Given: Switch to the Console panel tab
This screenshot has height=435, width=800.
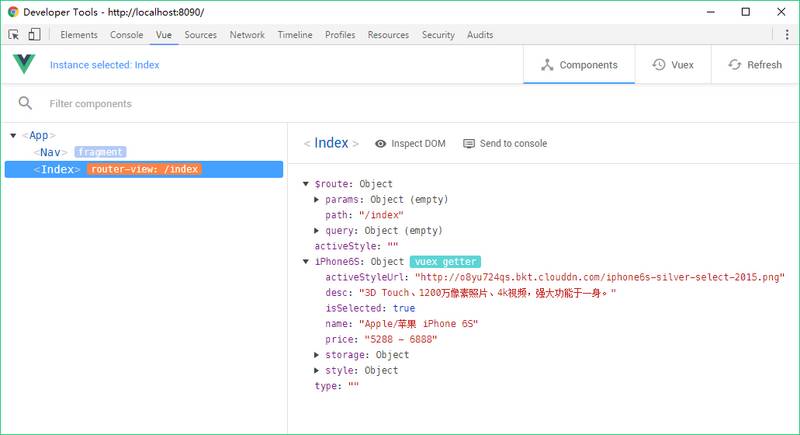Looking at the screenshot, I should tap(126, 35).
